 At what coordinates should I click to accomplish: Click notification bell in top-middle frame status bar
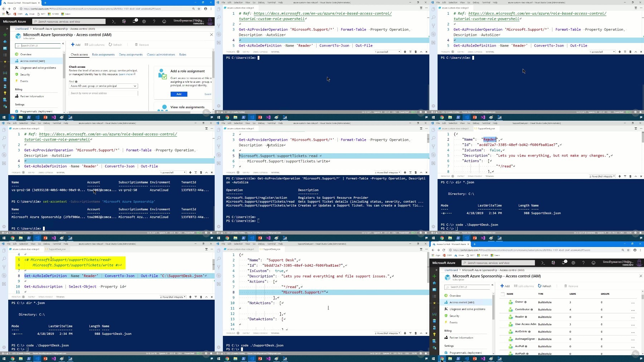coord(426,112)
